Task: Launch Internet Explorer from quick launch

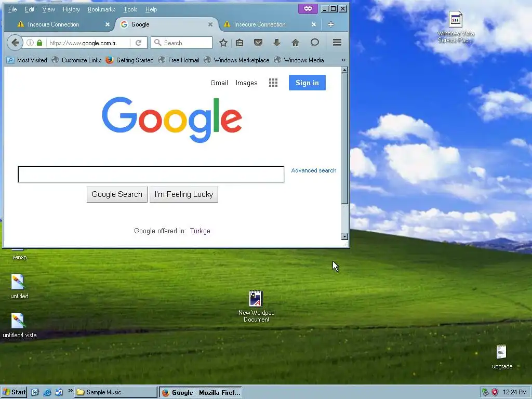Action: tap(47, 392)
